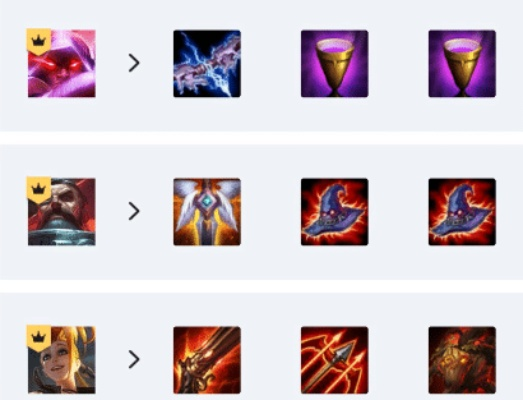Select the Ionic Spark lightning hands item
The image size is (523, 400).
click(x=207, y=64)
